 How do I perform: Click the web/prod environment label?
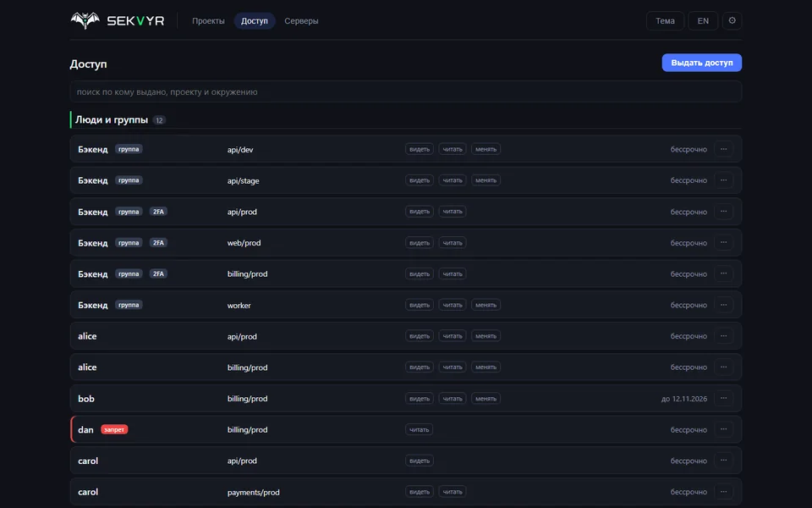pyautogui.click(x=244, y=243)
